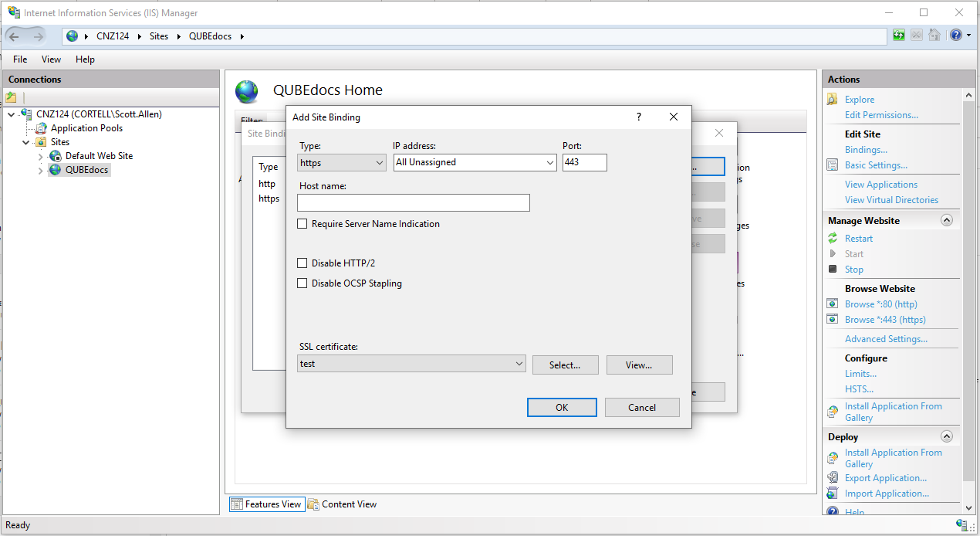Click the View Virtual Directories link
Viewport: 980px width, 536px height.
[891, 200]
